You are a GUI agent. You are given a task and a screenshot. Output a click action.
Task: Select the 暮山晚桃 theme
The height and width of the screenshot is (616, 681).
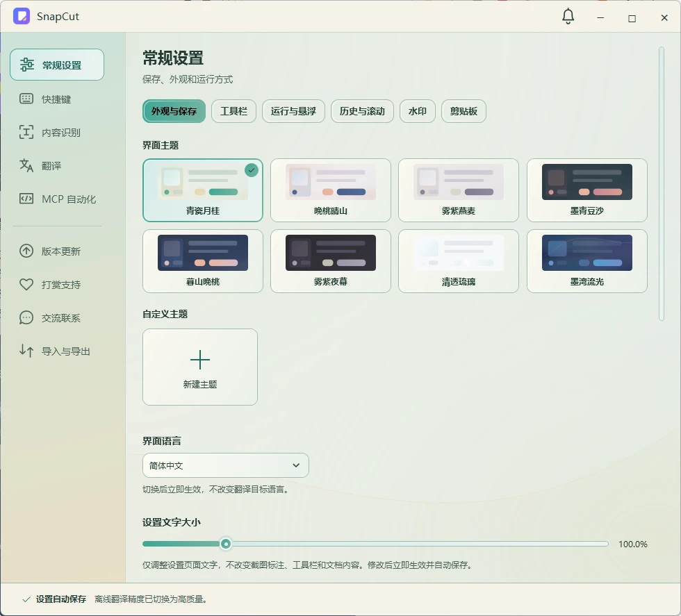click(x=203, y=261)
